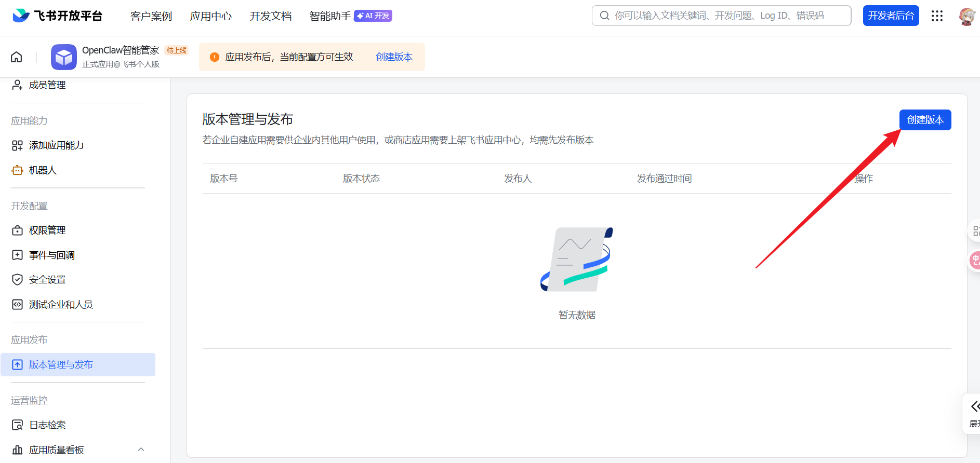The height and width of the screenshot is (463, 980).
Task: Click the OpenClaw app cube icon
Action: tap(64, 57)
